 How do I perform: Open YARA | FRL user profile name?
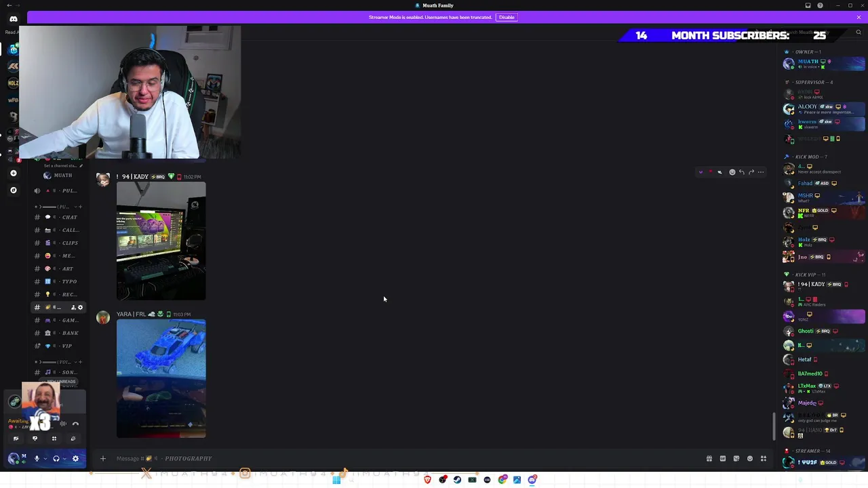click(x=131, y=314)
